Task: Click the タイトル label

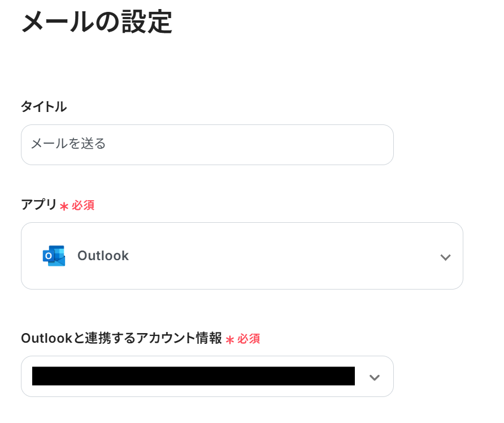Action: pos(44,106)
